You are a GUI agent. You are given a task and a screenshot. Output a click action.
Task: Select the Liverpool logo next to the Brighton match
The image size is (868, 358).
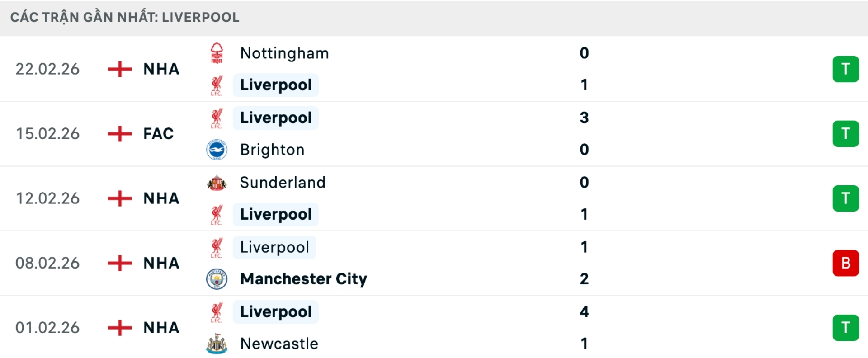click(217, 118)
